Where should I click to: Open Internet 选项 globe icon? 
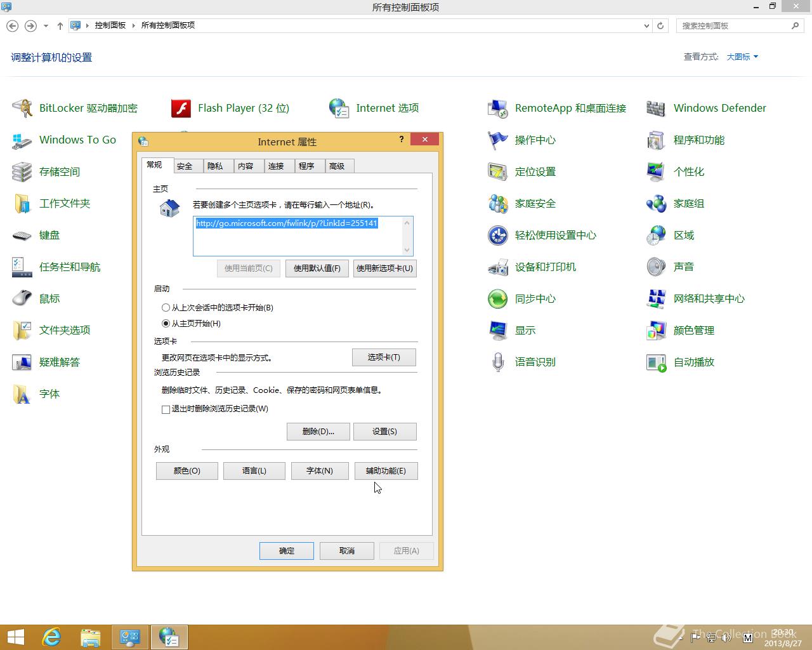(x=339, y=109)
